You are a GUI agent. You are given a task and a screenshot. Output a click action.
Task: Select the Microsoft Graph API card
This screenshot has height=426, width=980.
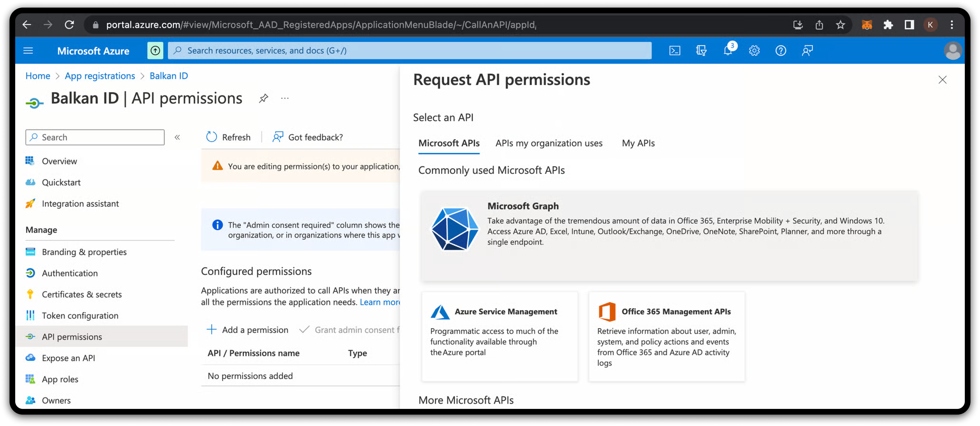pyautogui.click(x=669, y=236)
